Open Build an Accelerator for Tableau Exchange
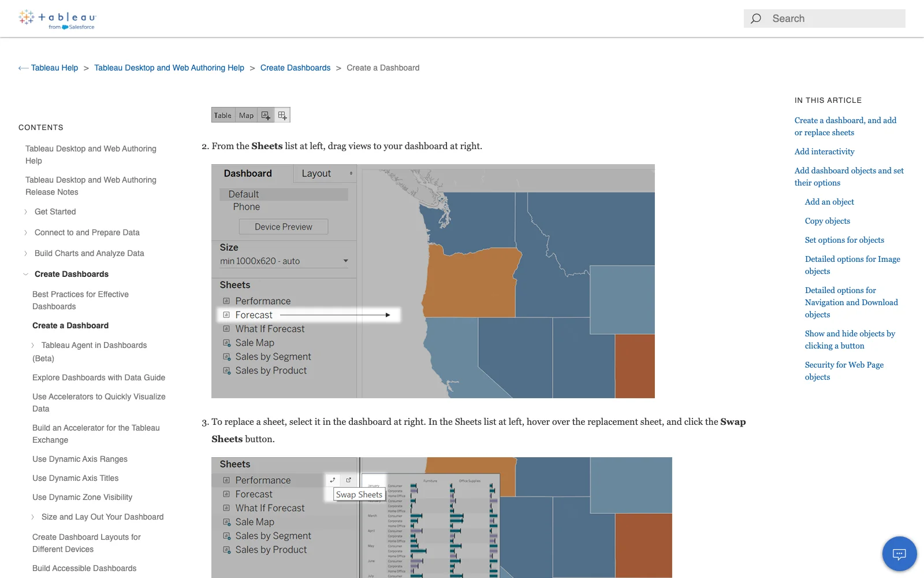Screen dimensions: 924x578 (96, 433)
